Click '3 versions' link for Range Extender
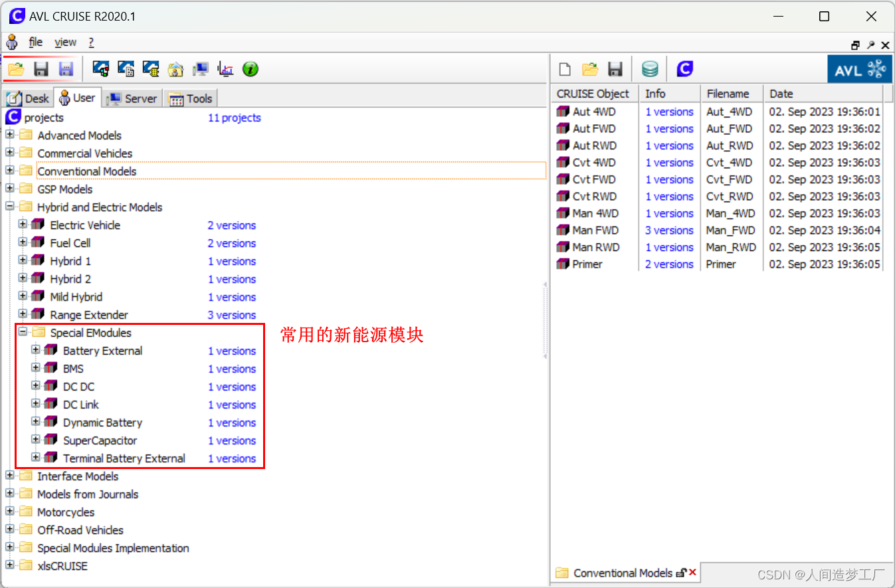Image resolution: width=895 pixels, height=588 pixels. [232, 315]
